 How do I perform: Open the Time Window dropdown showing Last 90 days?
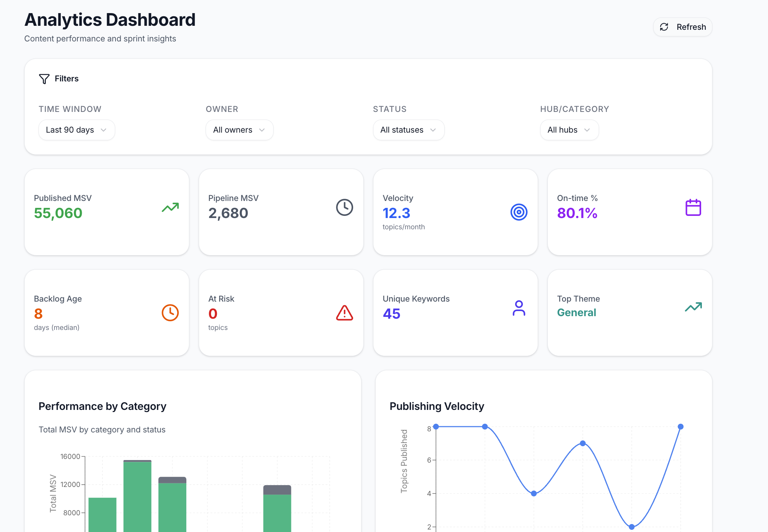click(76, 130)
